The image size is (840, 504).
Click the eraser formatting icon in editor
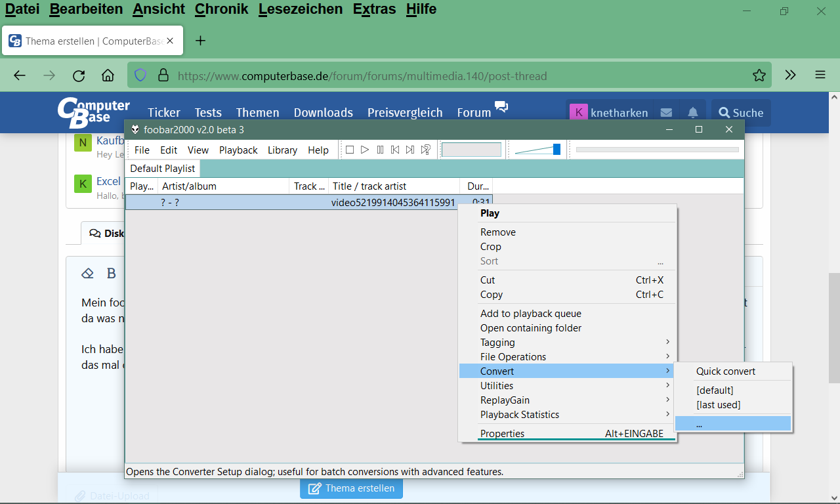coord(87,274)
